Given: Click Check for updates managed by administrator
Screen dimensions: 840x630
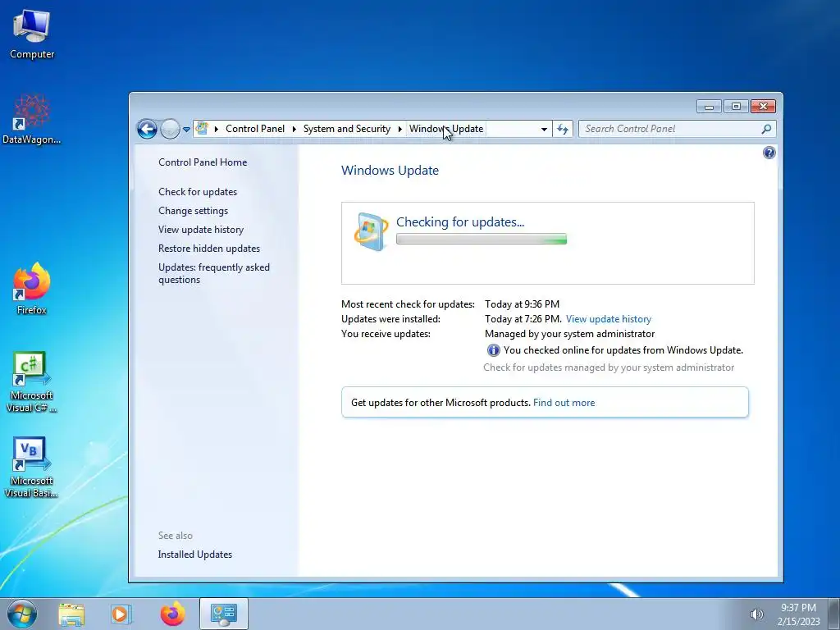Looking at the screenshot, I should click(x=609, y=367).
